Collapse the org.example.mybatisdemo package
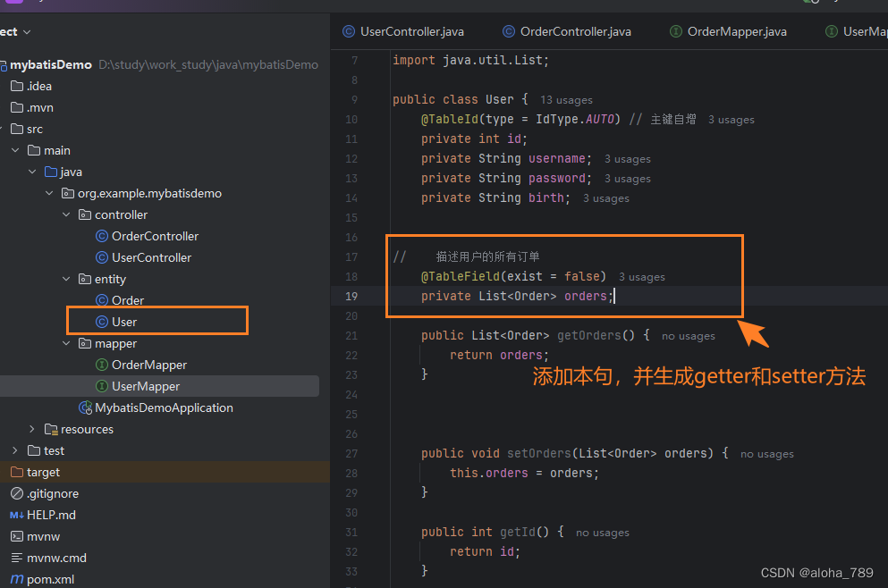This screenshot has width=888, height=588. 49,194
